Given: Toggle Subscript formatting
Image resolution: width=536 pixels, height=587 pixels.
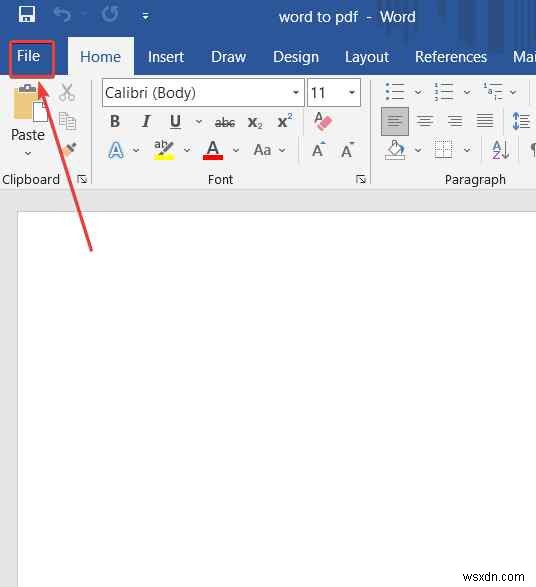Looking at the screenshot, I should 255,122.
